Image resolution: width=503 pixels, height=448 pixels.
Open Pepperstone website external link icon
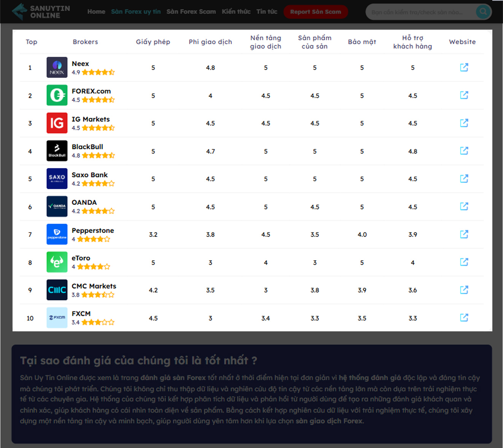pyautogui.click(x=464, y=234)
